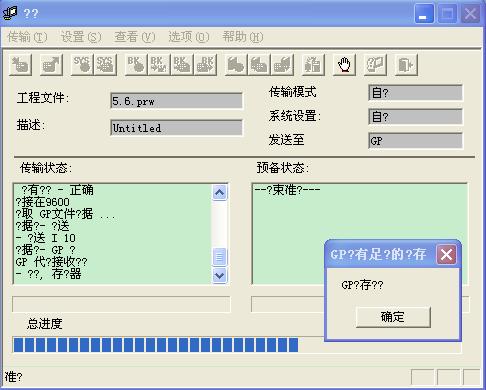486x390 pixels.
Task: Click the second BK toolbar icon
Action: click(159, 64)
